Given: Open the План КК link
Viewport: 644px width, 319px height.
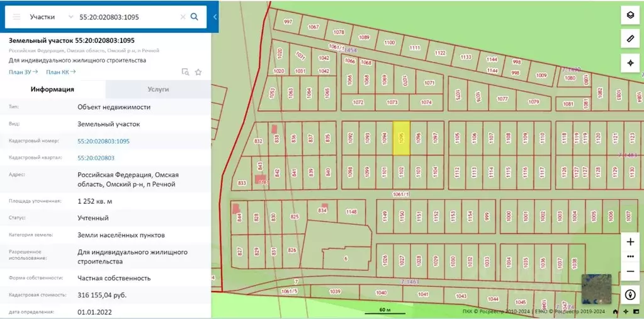Looking at the screenshot, I should [x=60, y=72].
